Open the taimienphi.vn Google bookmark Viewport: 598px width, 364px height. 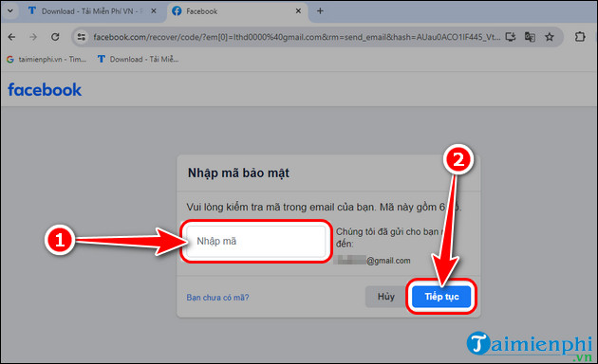click(x=47, y=59)
